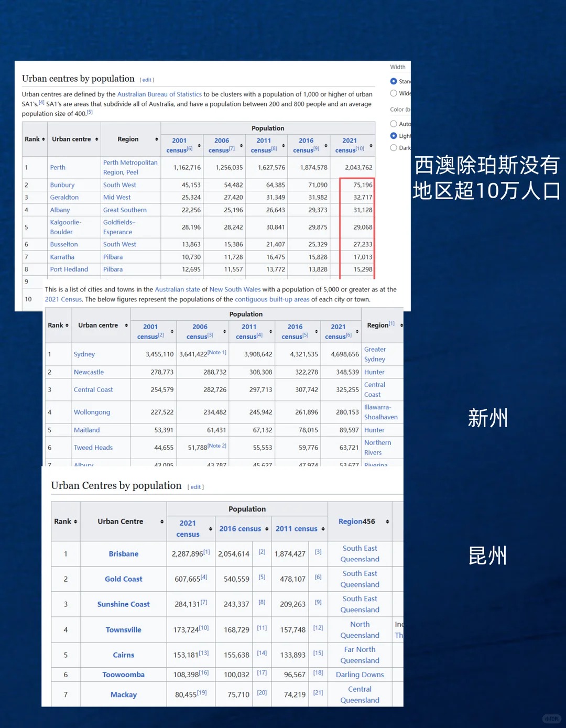
Task: Sort NSW table by Region column
Action: (401, 325)
